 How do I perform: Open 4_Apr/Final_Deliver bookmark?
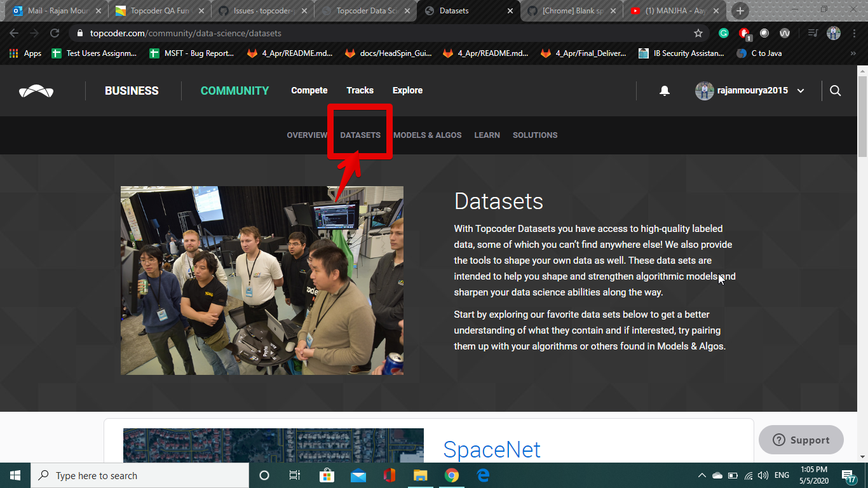pyautogui.click(x=583, y=53)
